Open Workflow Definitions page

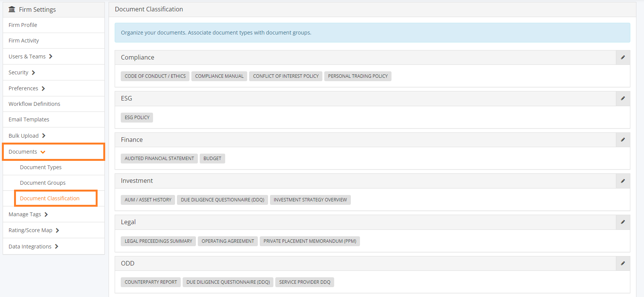point(54,104)
